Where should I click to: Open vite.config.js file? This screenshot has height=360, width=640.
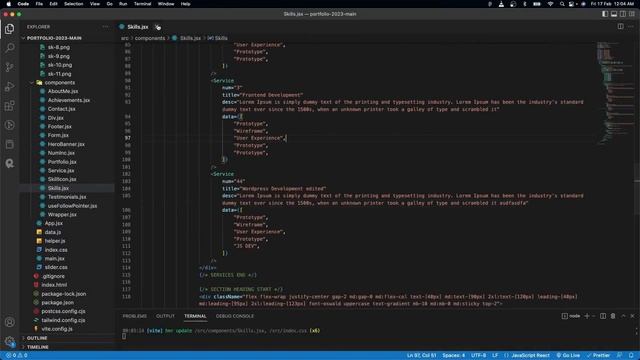(57, 329)
